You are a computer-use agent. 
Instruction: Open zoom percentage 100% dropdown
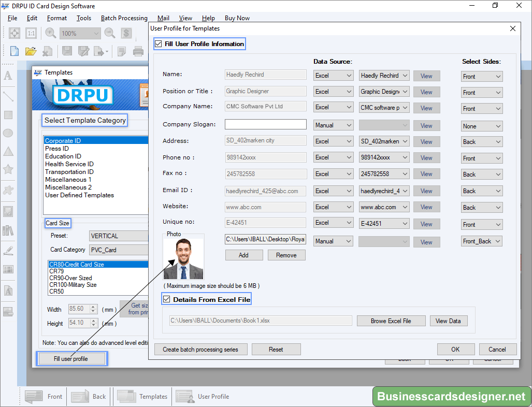coord(80,33)
